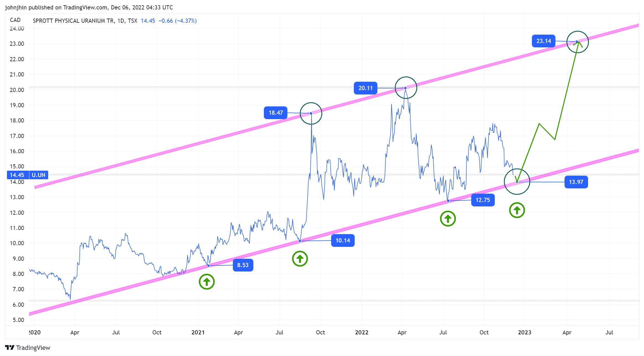Click the circle marking the 18.47 peak
644x356 pixels.
(311, 113)
